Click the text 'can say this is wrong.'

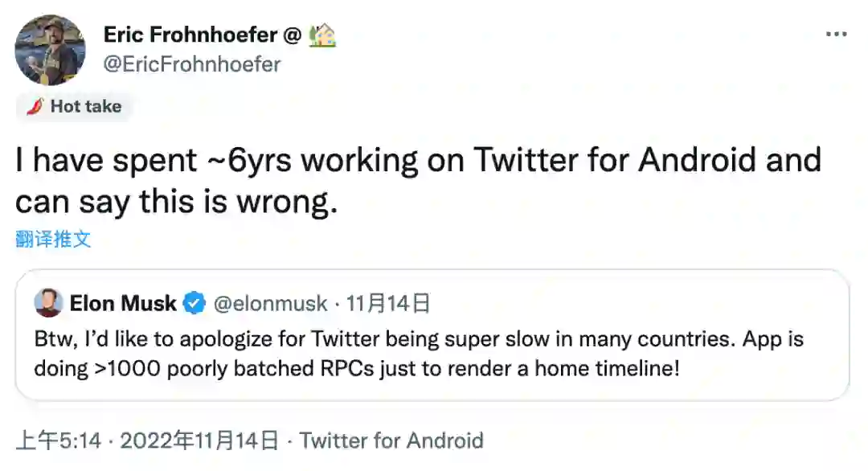click(174, 202)
